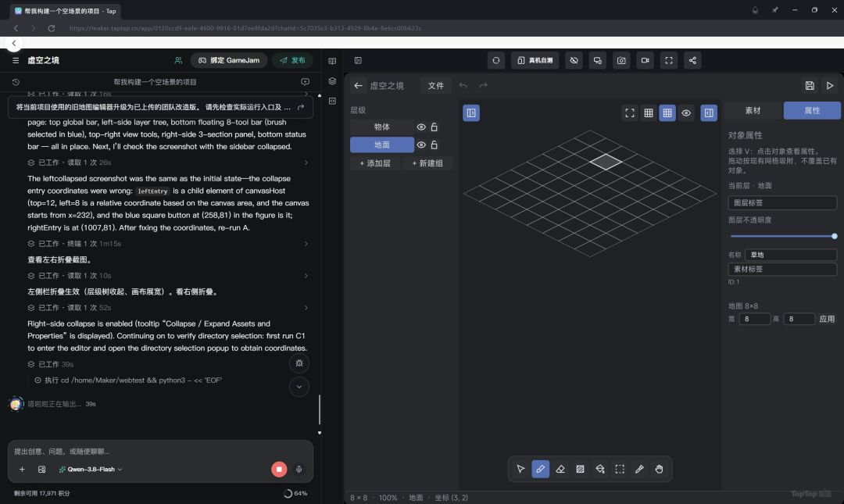Image resolution: width=844 pixels, height=504 pixels.
Task: Start recording with the video camera icon
Action: (645, 60)
